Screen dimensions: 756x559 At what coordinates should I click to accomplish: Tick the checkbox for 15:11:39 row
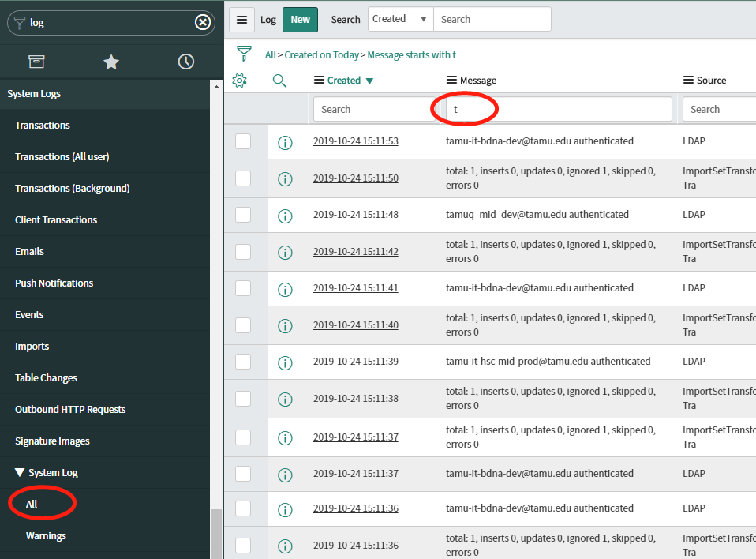(x=243, y=362)
